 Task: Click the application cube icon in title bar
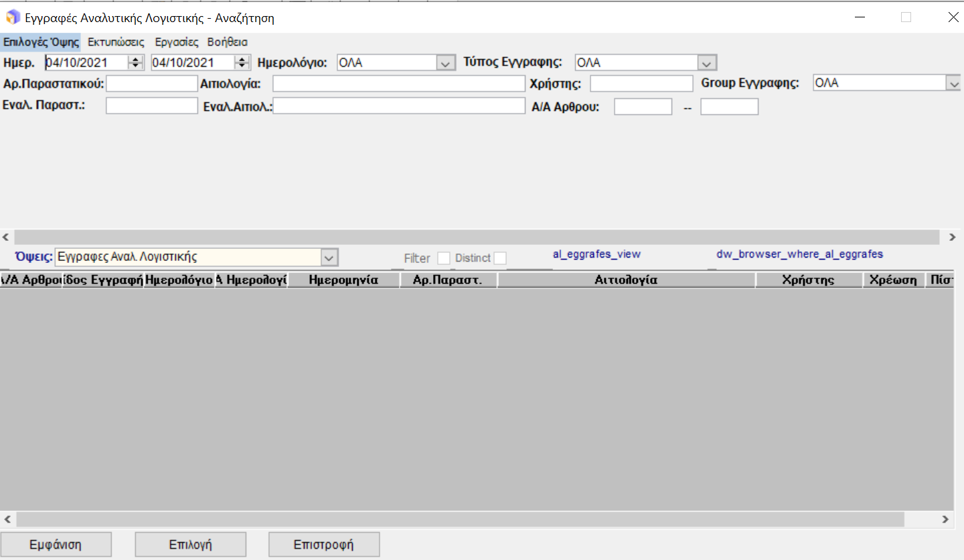click(x=13, y=18)
